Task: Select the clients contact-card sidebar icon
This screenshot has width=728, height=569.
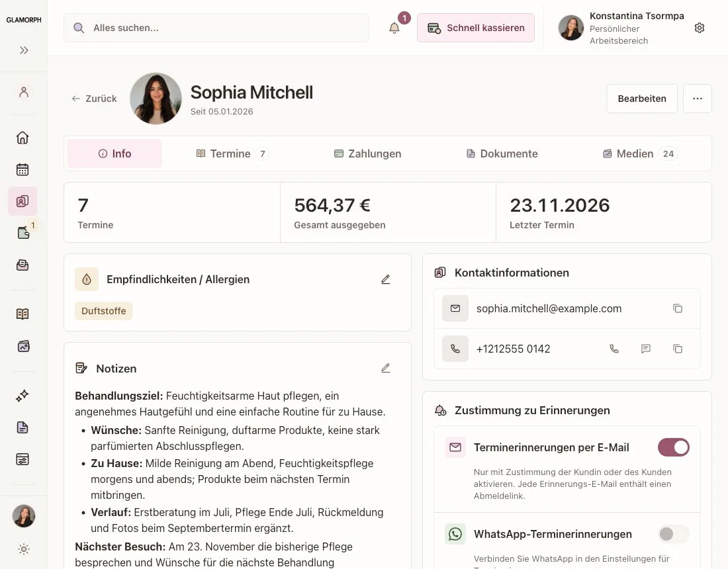Action: coord(23,201)
